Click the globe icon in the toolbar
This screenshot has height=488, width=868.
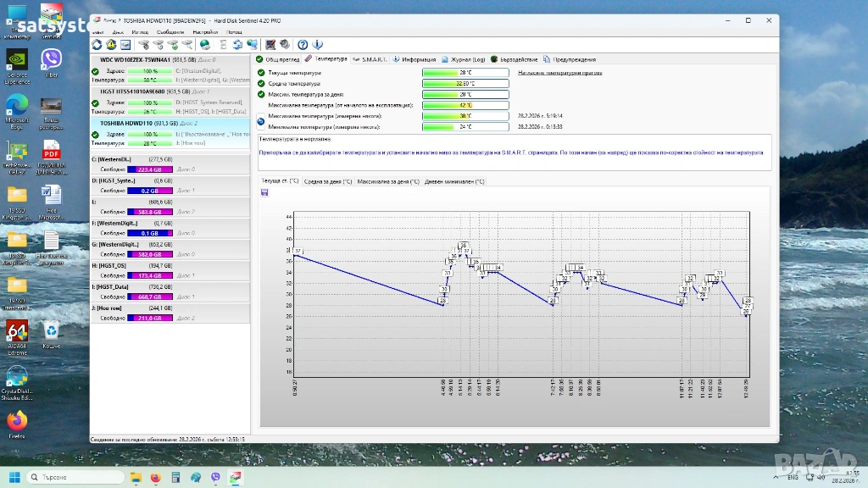205,45
